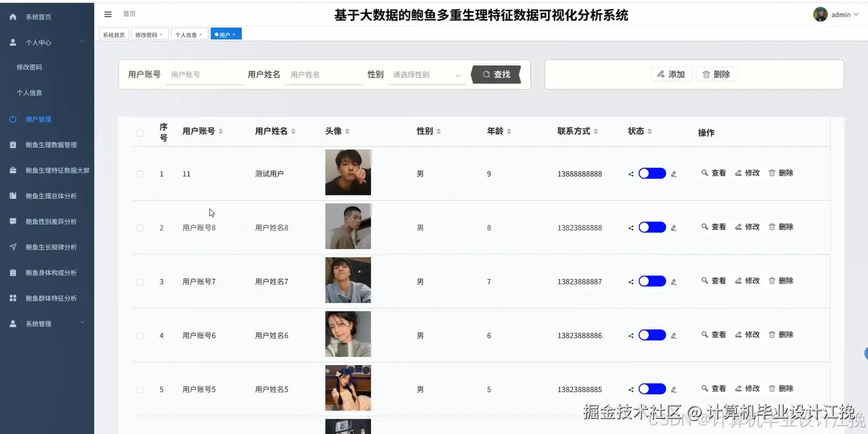The width and height of the screenshot is (868, 434).
Task: Toggle the status switch for 用户姓名6
Action: point(652,335)
